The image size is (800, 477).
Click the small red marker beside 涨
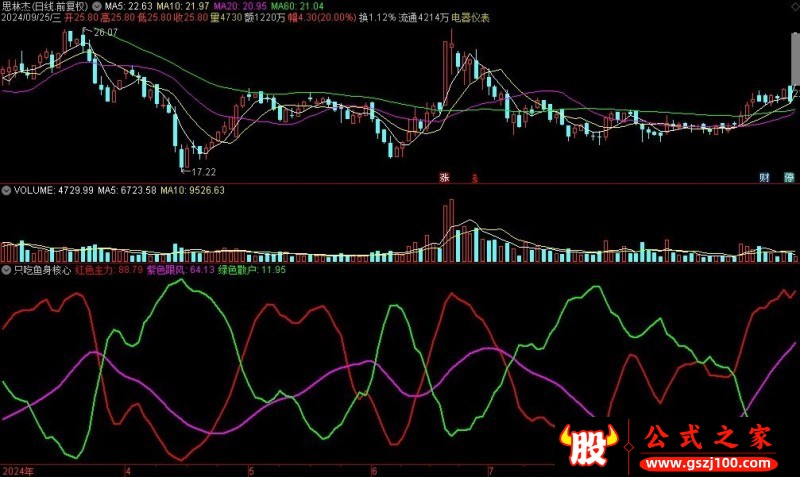point(475,178)
